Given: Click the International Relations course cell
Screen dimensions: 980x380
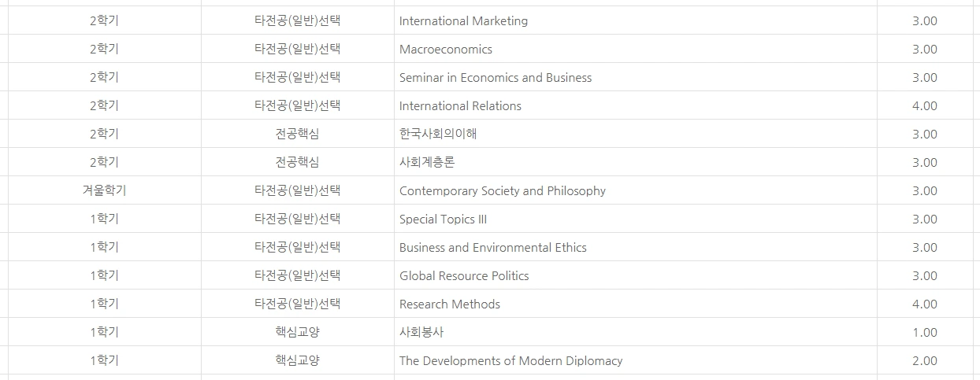Looking at the screenshot, I should (x=635, y=105).
